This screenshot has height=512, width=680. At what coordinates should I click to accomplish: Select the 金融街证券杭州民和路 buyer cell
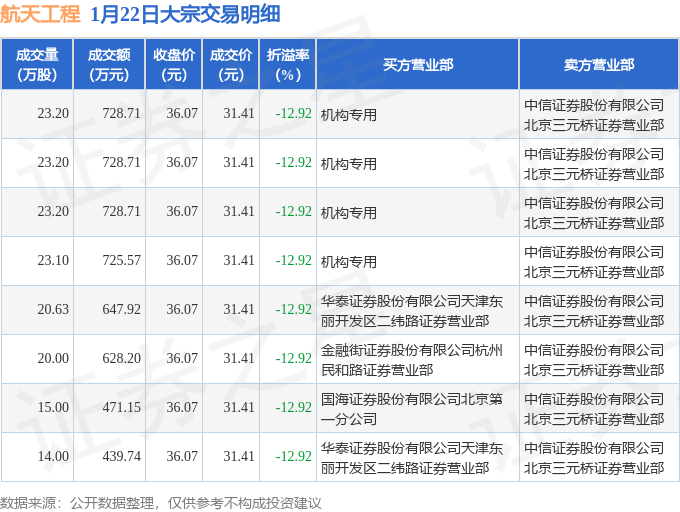pos(418,359)
